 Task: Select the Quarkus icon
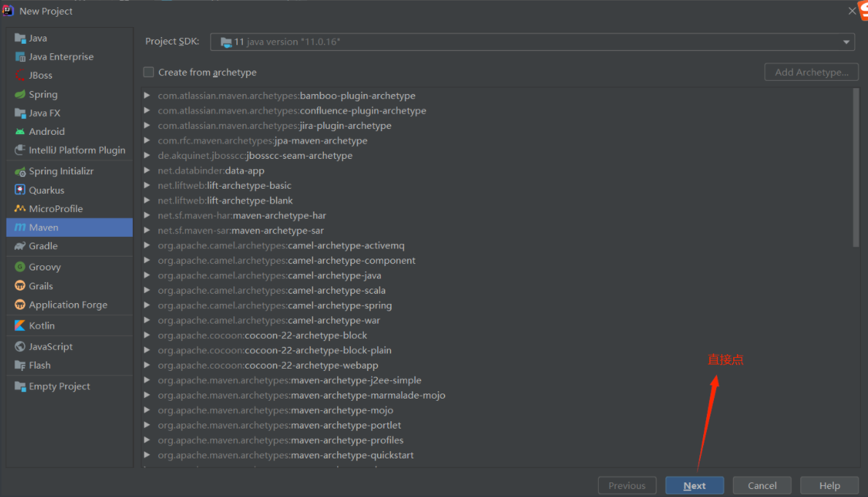20,190
